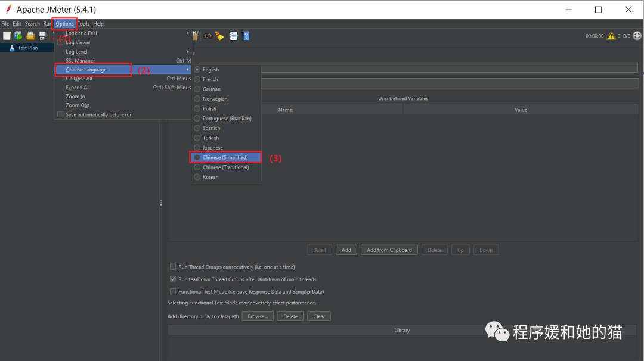
Task: Toggle Save automatically before run
Action: pyautogui.click(x=60, y=114)
